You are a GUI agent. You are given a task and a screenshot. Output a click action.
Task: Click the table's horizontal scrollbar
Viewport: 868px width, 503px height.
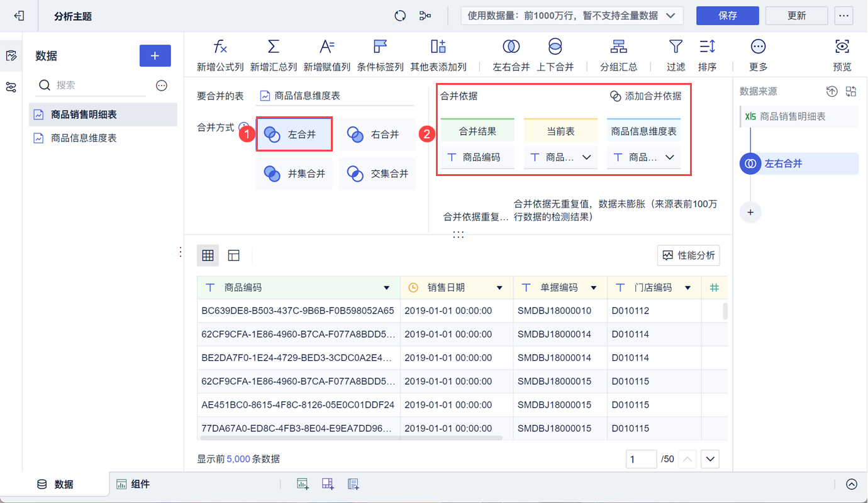(351, 438)
